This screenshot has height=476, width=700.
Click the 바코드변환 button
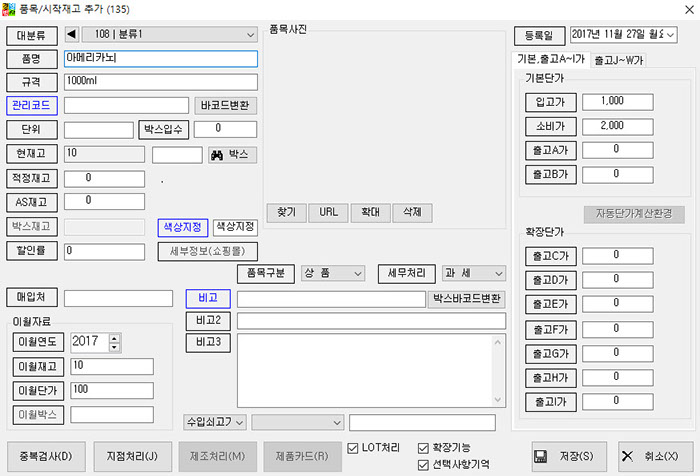coord(225,105)
